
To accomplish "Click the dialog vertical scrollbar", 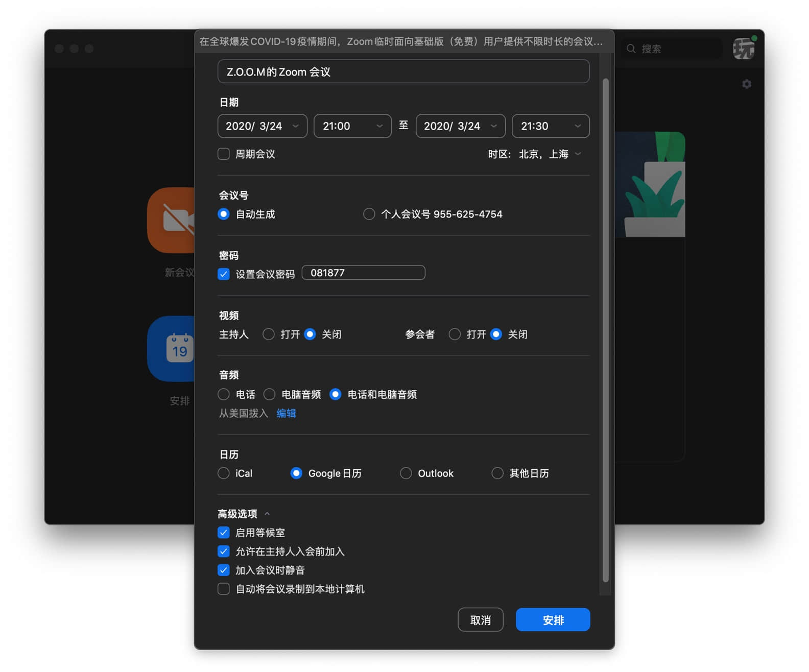I will click(605, 330).
